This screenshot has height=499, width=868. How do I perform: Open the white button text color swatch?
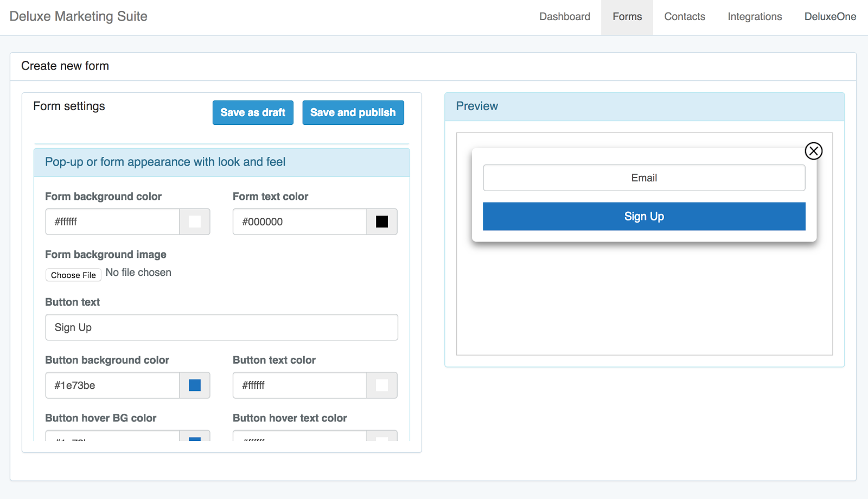tap(382, 385)
